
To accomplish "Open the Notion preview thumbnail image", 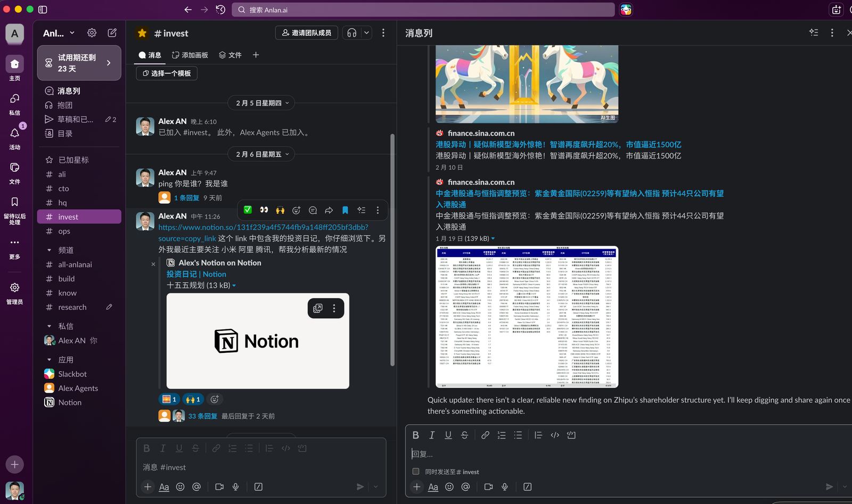I will [x=258, y=341].
